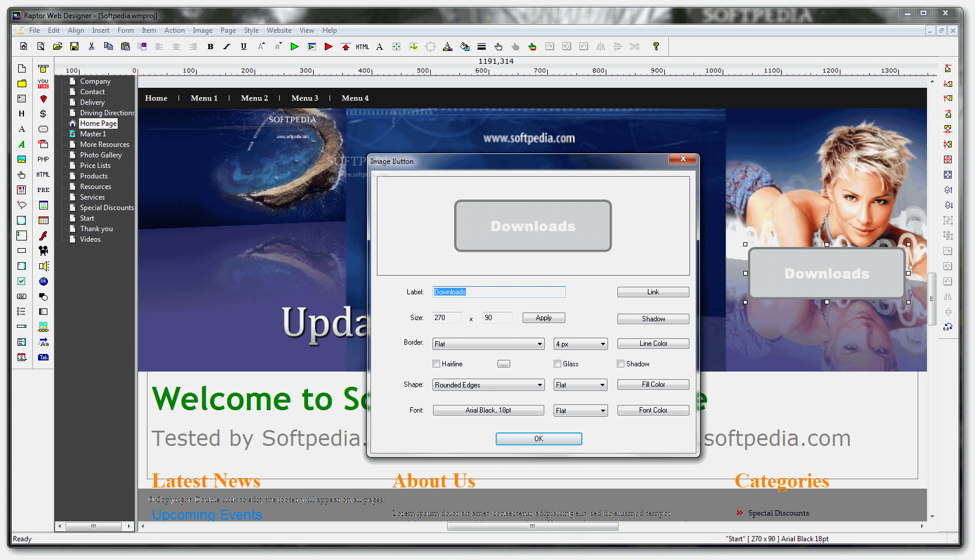
Task: Open the File menu
Action: point(35,30)
